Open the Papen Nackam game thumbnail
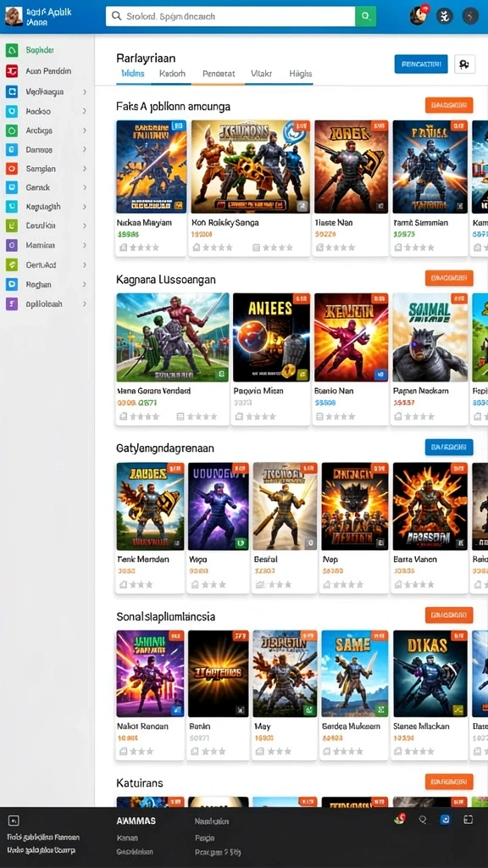 pyautogui.click(x=430, y=337)
